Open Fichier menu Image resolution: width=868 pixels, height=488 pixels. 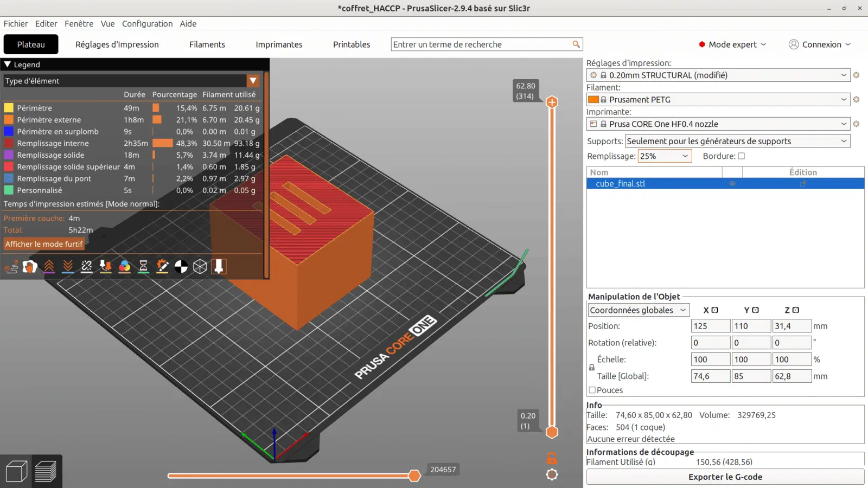click(16, 24)
